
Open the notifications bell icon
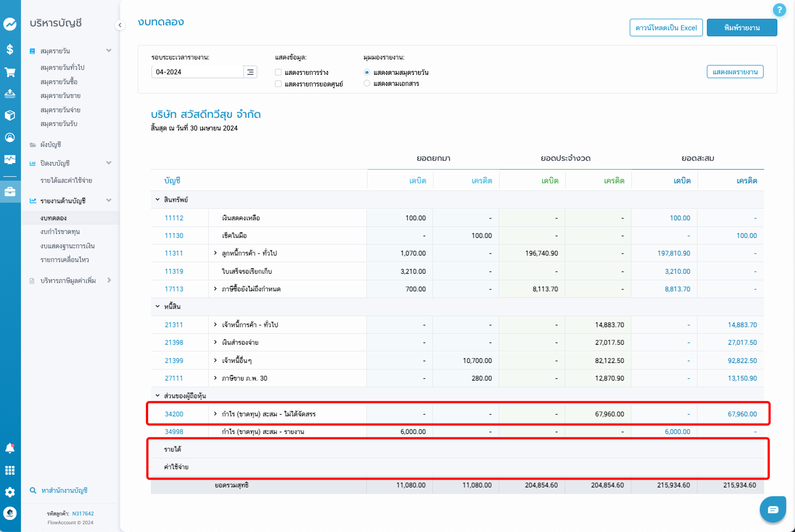tap(10, 448)
